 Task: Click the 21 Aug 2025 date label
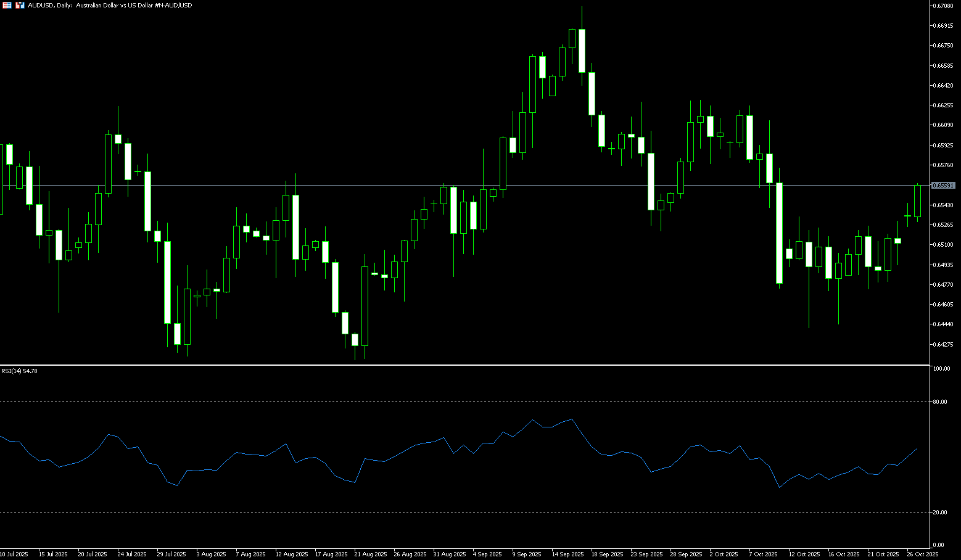coord(370,554)
